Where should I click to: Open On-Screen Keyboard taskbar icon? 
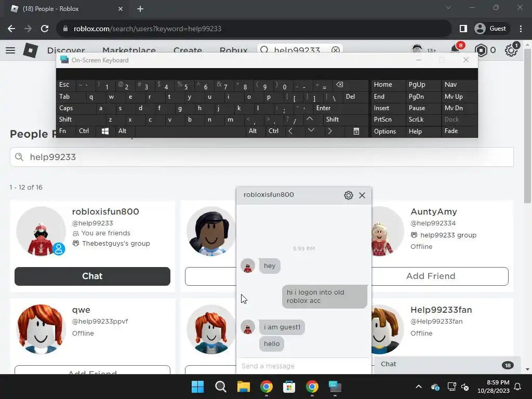pos(335,387)
